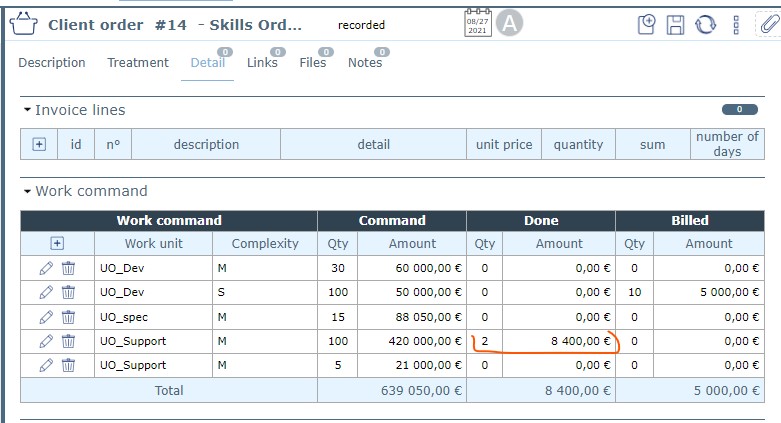The height and width of the screenshot is (423, 781).
Task: Click the gray user avatar A
Action: 509,23
